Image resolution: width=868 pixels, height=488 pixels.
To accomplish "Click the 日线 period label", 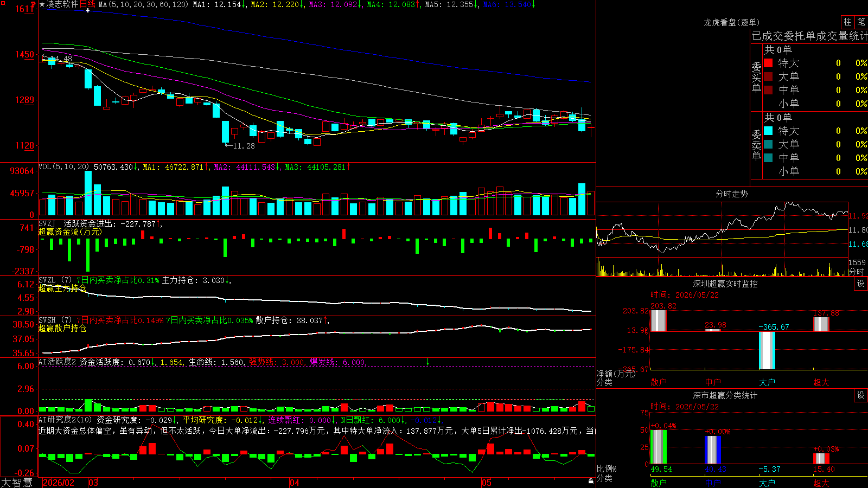I will tap(87, 4).
